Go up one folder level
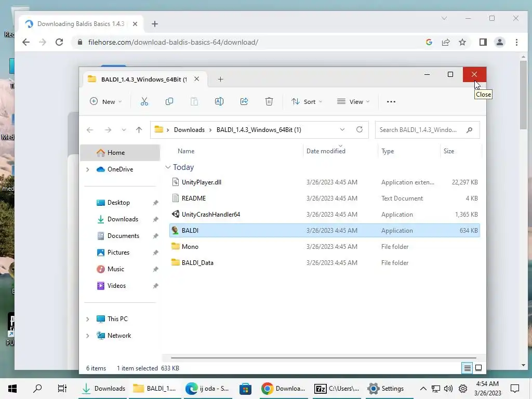Image resolution: width=532 pixels, height=399 pixels. click(139, 130)
